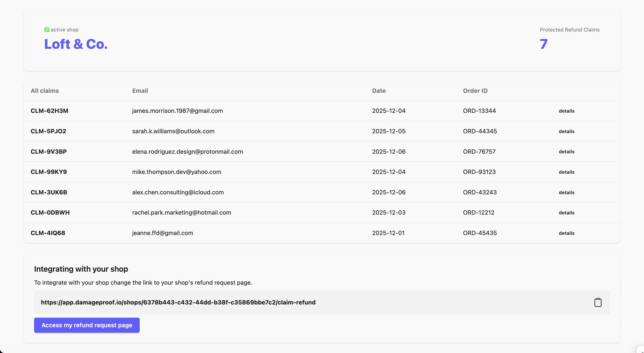The image size is (644, 353).
Task: Click the Email column header
Action: [x=140, y=91]
